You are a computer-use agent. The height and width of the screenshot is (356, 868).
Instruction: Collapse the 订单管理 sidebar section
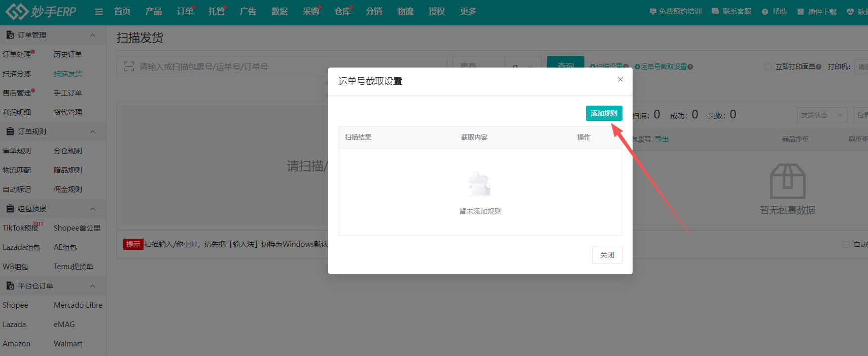tap(92, 35)
